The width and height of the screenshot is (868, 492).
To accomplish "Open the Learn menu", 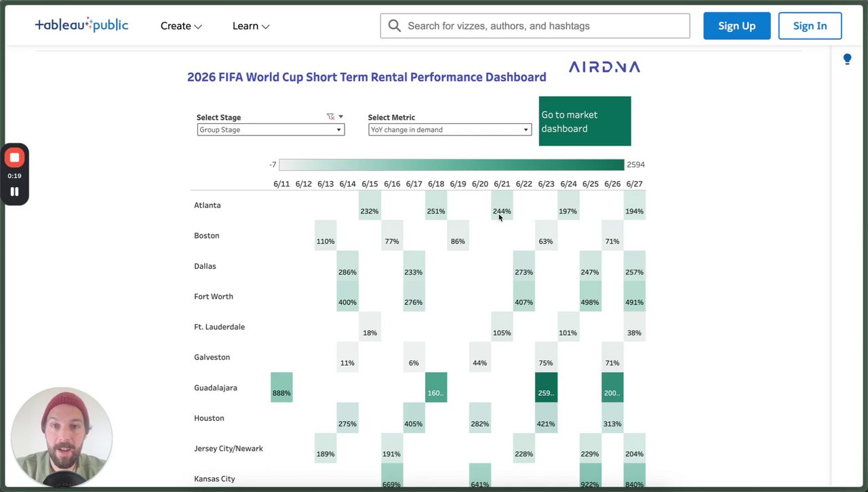I will pos(251,26).
